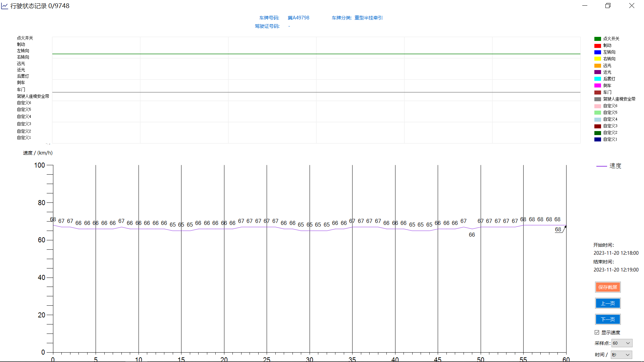Click the green ignition status line
Screen dimensions: 644x362
pos(316,54)
